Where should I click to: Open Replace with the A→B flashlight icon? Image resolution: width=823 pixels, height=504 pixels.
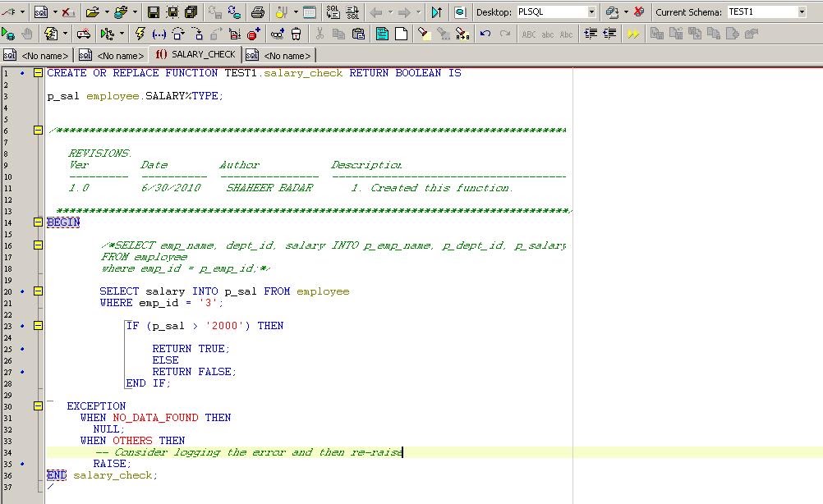pyautogui.click(x=462, y=34)
